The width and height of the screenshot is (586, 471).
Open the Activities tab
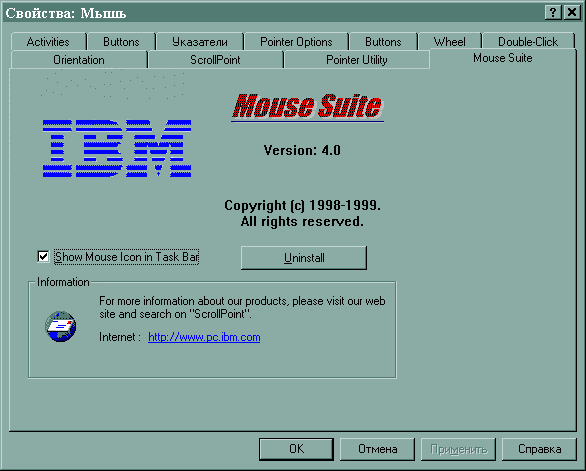pyautogui.click(x=48, y=42)
